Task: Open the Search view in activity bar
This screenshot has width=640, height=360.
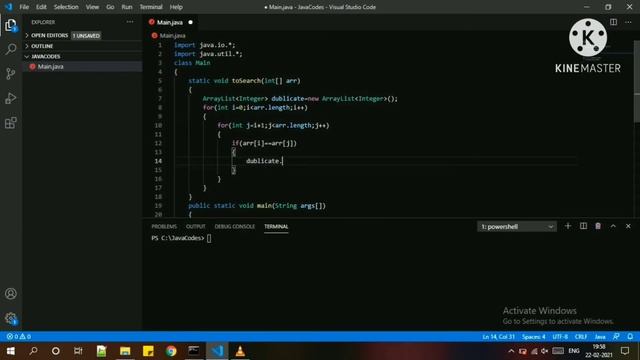Action: 11,49
